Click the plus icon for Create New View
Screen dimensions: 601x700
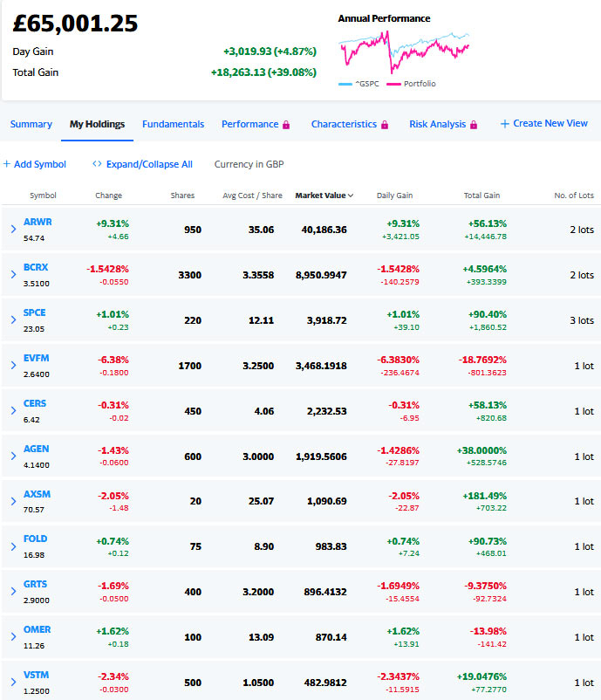tap(505, 124)
